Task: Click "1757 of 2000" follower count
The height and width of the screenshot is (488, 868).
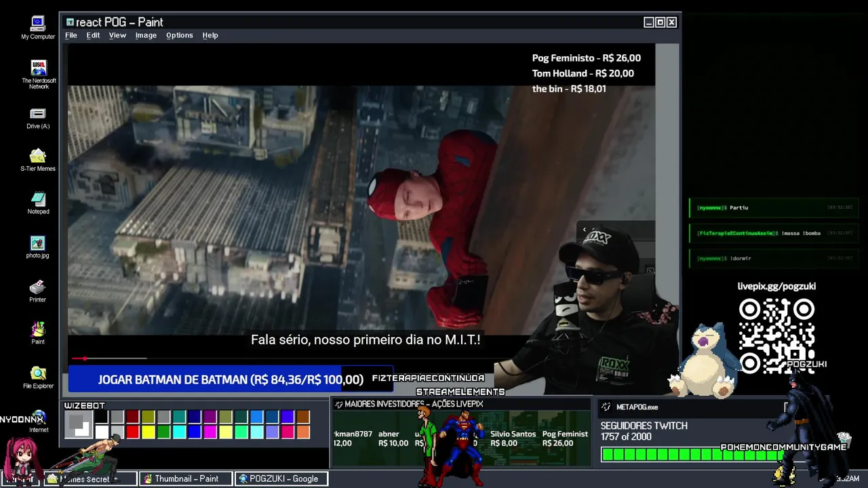Action: click(626, 437)
